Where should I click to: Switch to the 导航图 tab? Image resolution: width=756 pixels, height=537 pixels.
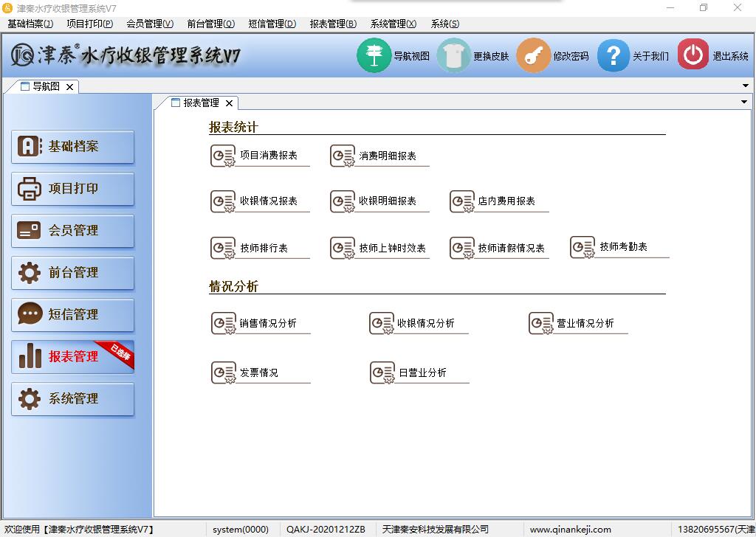tap(46, 86)
